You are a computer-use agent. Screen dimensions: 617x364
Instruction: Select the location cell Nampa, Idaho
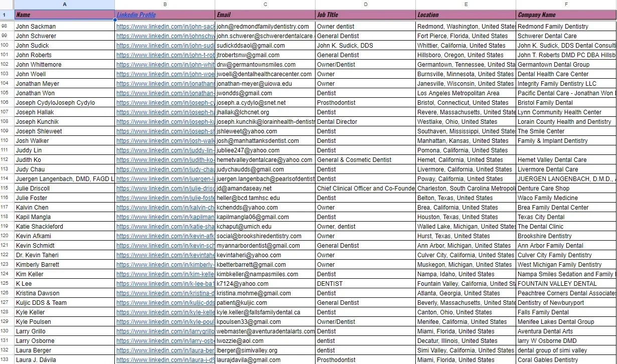(466, 274)
